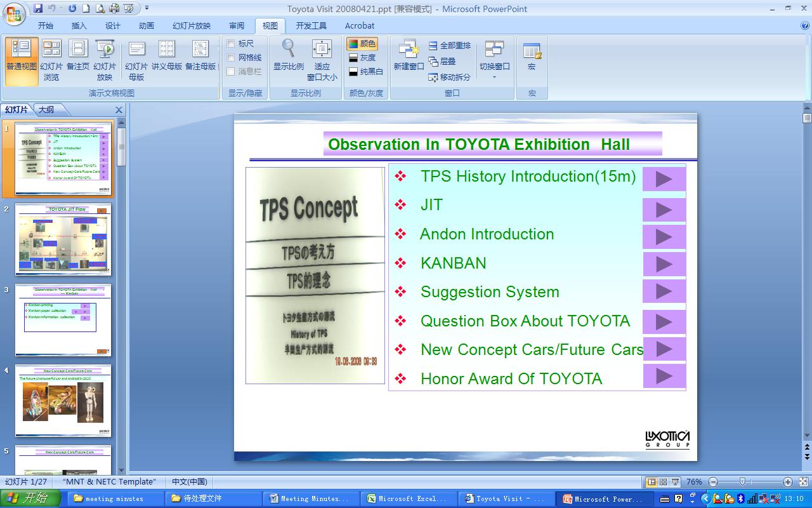The height and width of the screenshot is (508, 812).
Task: Click arrow button beside JIT
Action: [x=664, y=210]
